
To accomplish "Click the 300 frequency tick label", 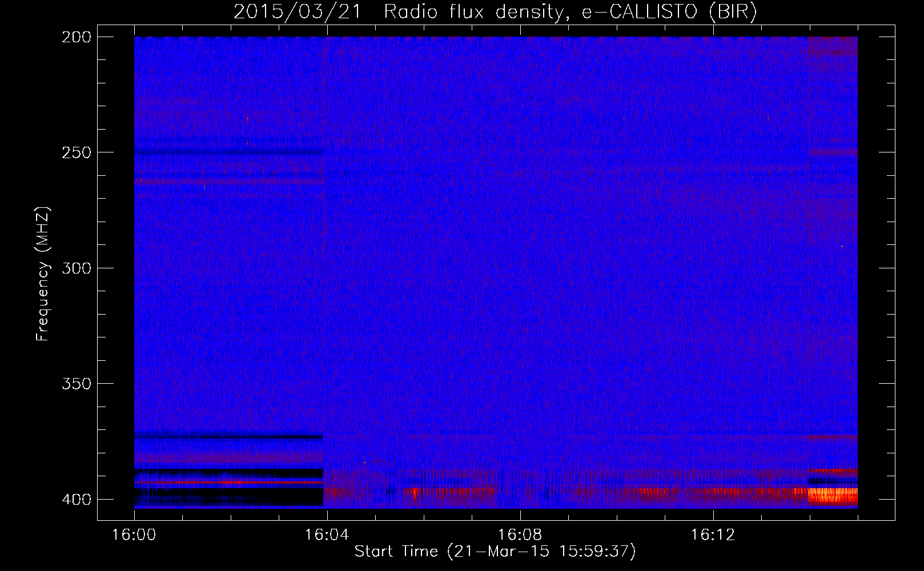I will (76, 268).
